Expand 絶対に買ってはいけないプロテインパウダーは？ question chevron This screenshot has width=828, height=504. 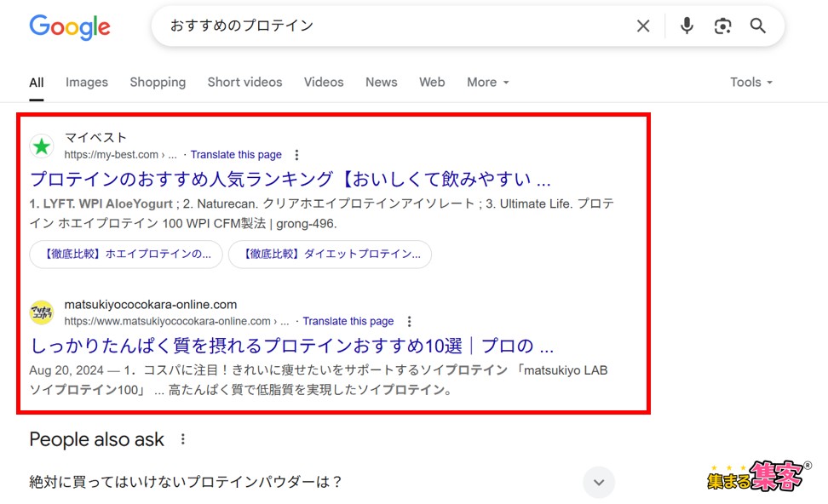(x=599, y=483)
